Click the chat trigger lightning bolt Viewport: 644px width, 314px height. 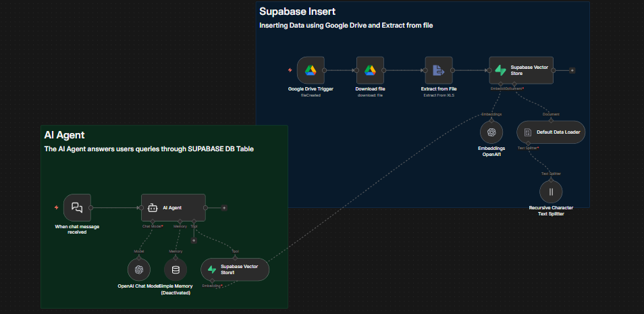57,207
